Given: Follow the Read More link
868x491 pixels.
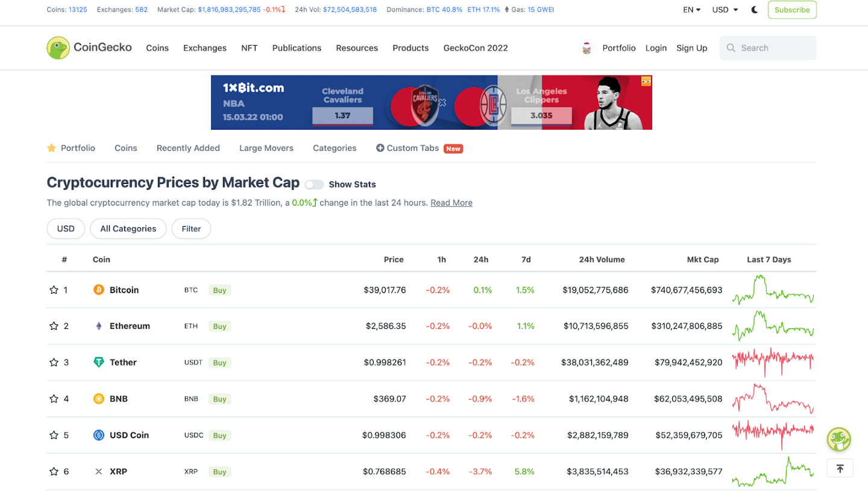Looking at the screenshot, I should click(x=451, y=203).
